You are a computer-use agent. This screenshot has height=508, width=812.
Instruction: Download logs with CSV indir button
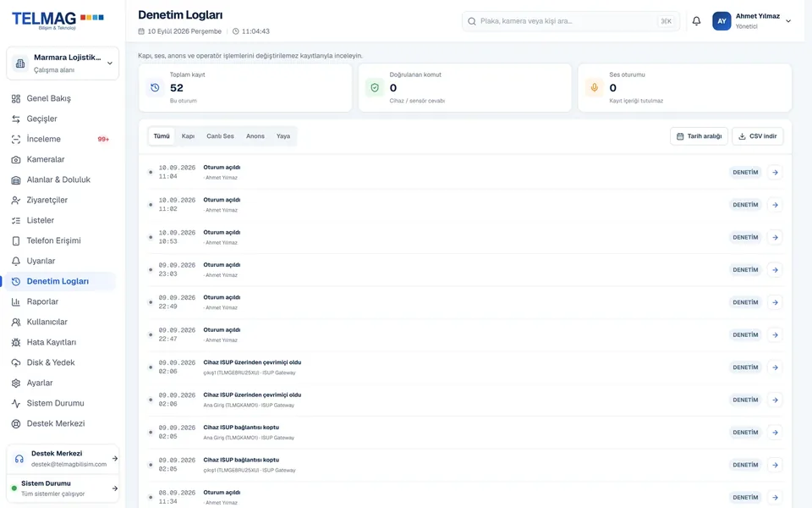(757, 136)
